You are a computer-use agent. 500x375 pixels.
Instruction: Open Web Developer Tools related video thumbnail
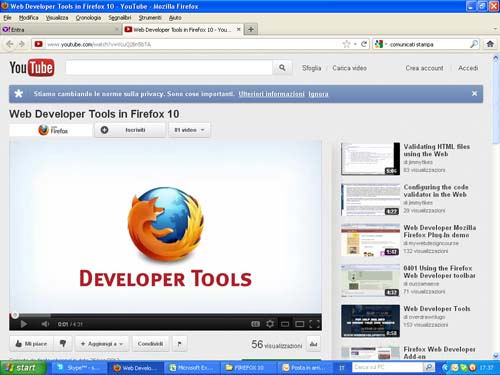(x=370, y=321)
